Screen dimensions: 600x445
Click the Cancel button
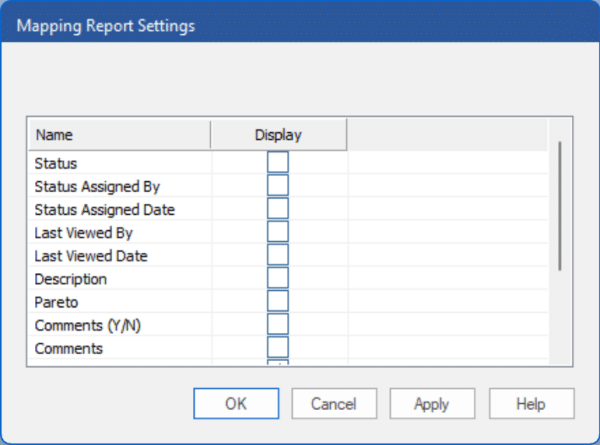coord(334,404)
